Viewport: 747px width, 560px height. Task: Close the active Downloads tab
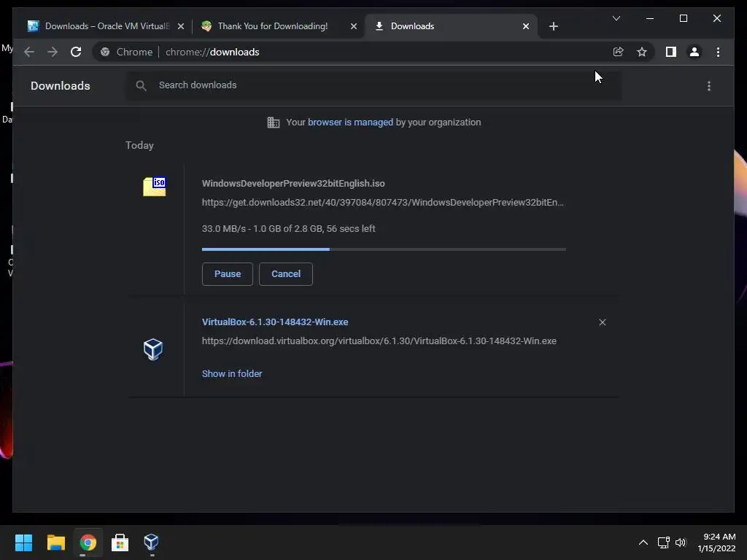click(x=525, y=26)
